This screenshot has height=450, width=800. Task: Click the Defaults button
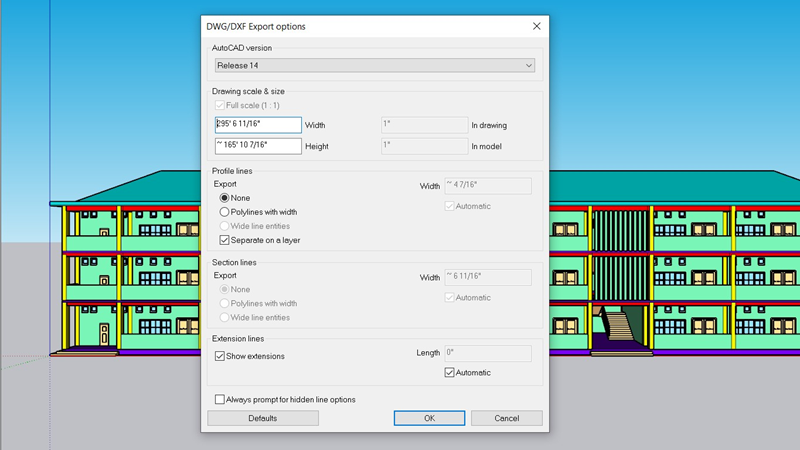[x=263, y=418]
